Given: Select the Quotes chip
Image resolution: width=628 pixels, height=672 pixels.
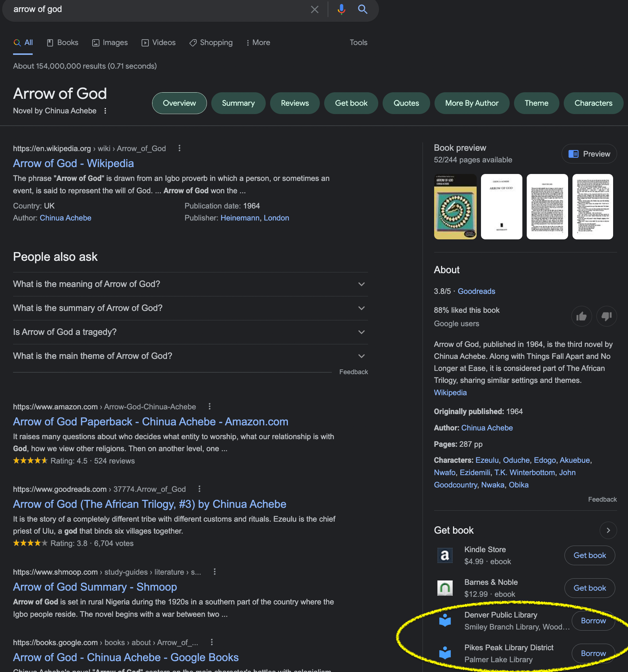Looking at the screenshot, I should 407,103.
